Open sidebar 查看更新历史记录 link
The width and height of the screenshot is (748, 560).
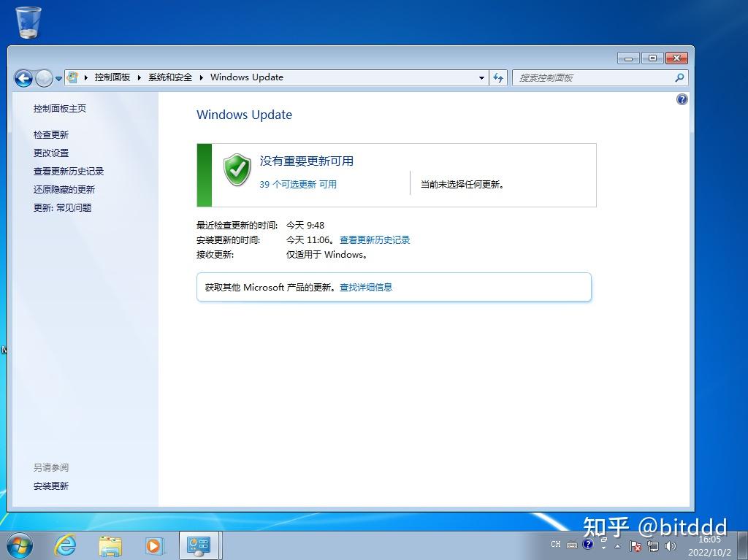69,171
